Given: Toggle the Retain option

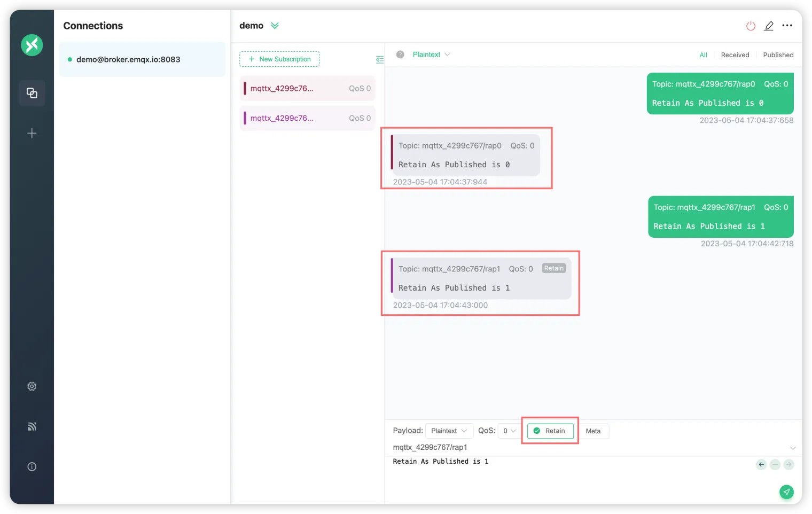Looking at the screenshot, I should pyautogui.click(x=550, y=431).
